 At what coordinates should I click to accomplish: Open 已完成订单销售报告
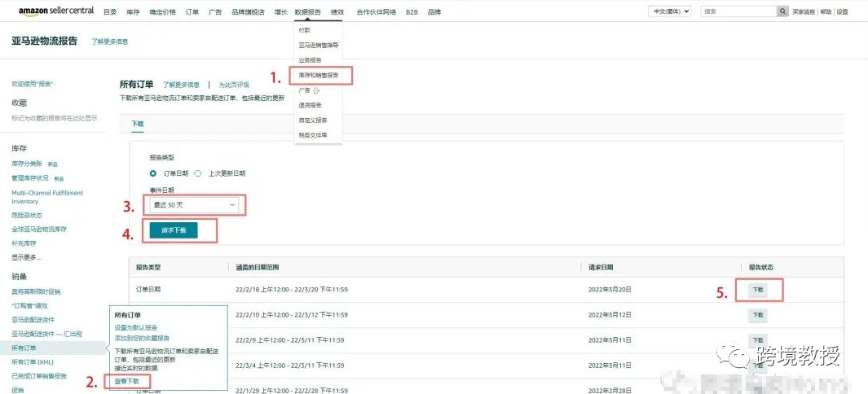[39, 376]
